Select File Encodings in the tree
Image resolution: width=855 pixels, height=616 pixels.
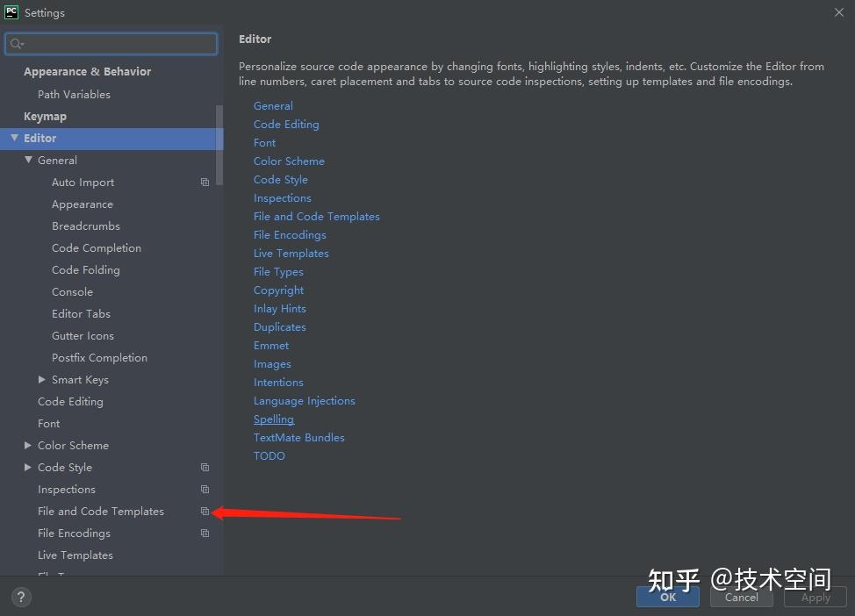74,533
